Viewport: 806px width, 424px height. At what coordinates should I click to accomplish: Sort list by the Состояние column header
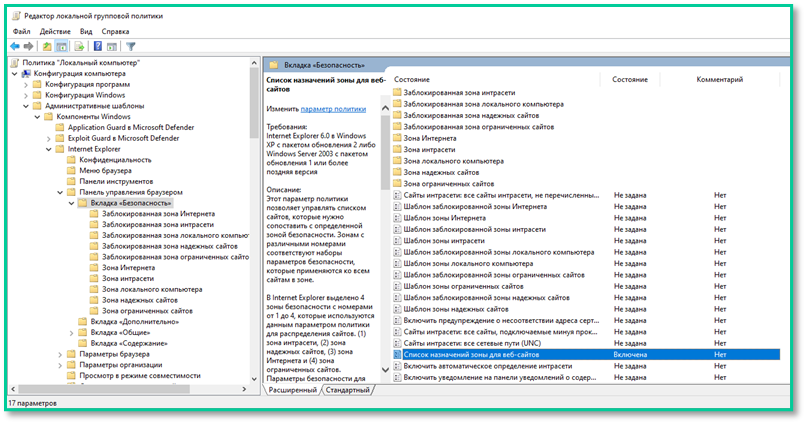pos(630,79)
